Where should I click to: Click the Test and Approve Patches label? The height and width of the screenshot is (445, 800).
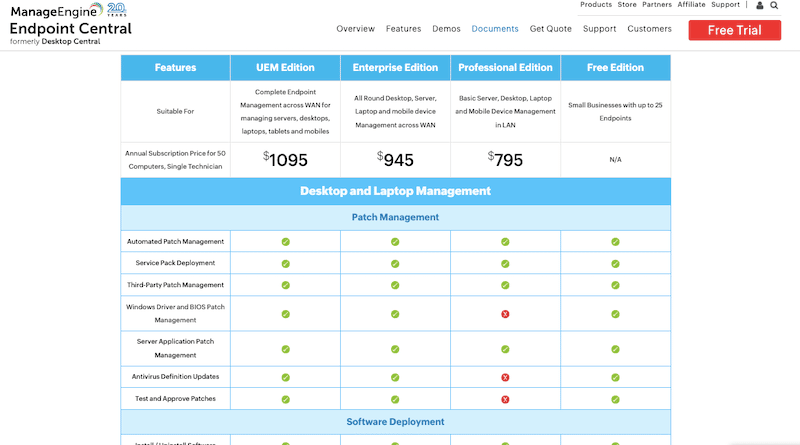click(x=176, y=399)
